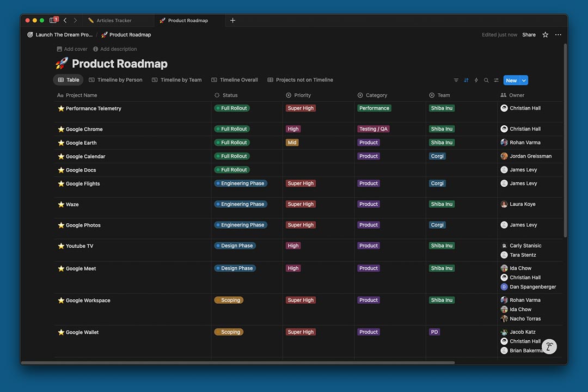Click the star icon of Waze row
This screenshot has height=392, width=588.
[61, 205]
